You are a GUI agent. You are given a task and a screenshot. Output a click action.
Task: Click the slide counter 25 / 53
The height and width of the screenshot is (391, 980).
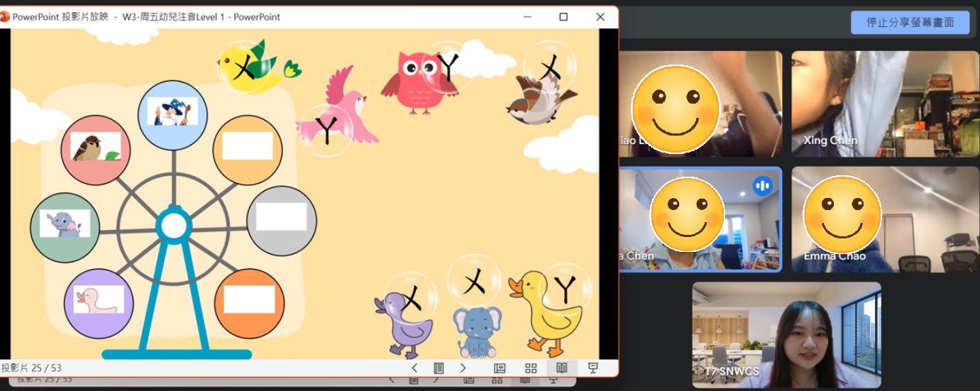(32, 368)
